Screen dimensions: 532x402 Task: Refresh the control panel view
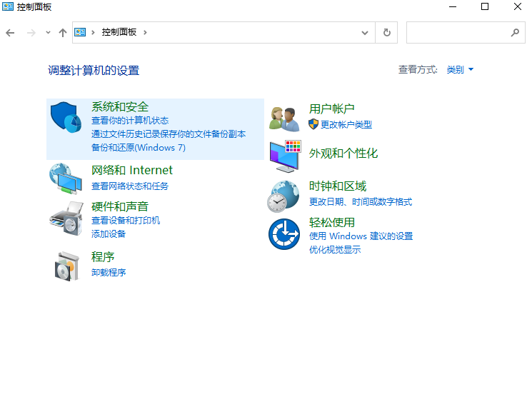point(387,32)
